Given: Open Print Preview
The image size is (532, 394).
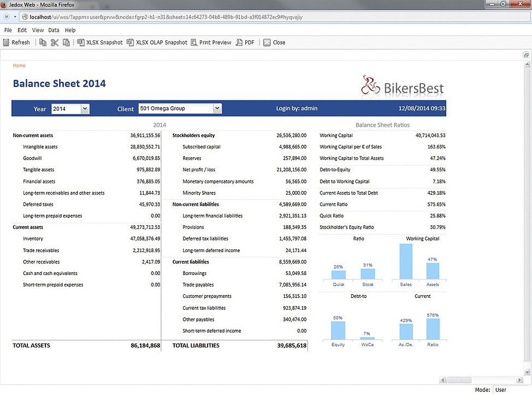Looking at the screenshot, I should point(211,43).
